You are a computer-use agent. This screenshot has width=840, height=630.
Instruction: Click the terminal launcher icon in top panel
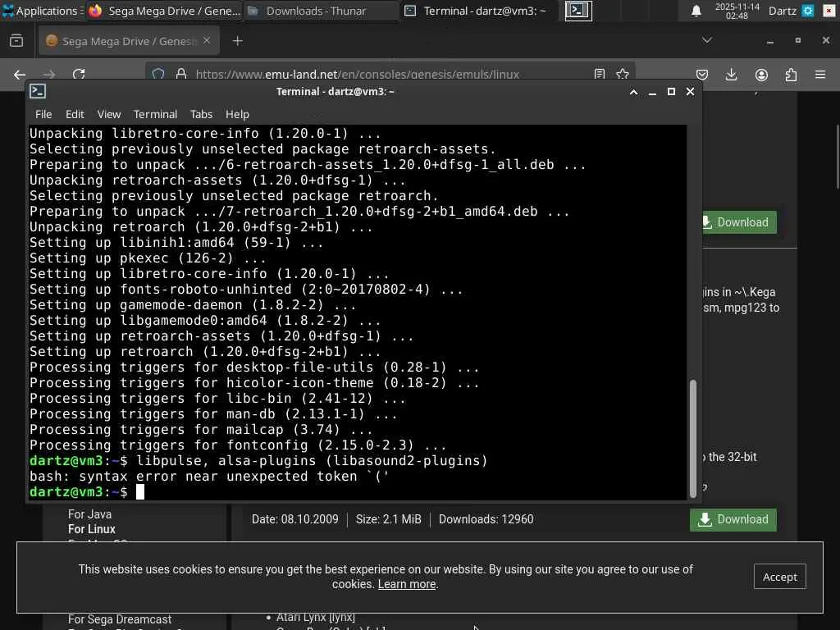coord(578,11)
